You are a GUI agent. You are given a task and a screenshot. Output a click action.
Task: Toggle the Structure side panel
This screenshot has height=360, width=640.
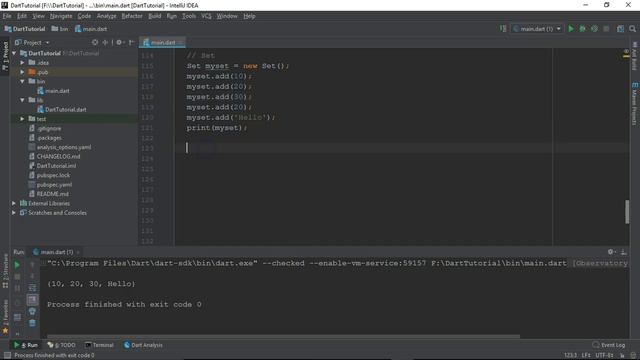tap(5, 271)
